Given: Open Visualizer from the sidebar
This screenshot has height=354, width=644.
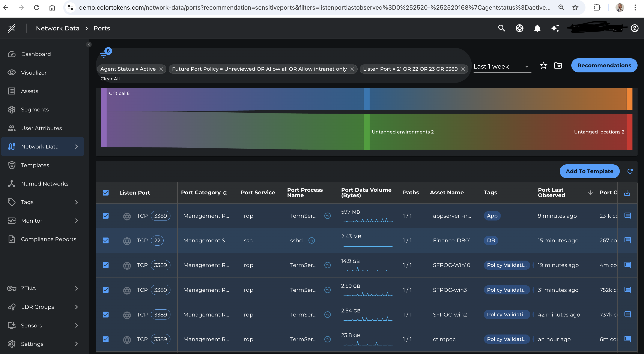Looking at the screenshot, I should click(34, 73).
